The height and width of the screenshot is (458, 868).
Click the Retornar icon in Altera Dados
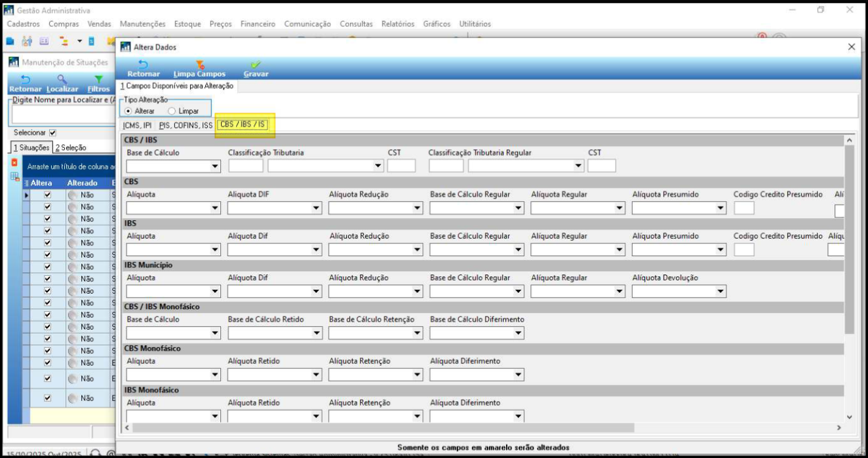tap(143, 64)
